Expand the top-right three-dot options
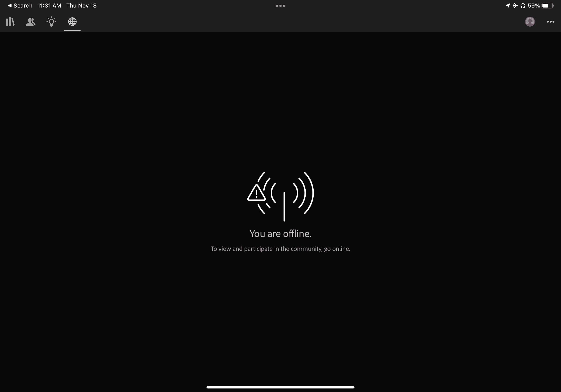This screenshot has width=561, height=392. coord(550,21)
